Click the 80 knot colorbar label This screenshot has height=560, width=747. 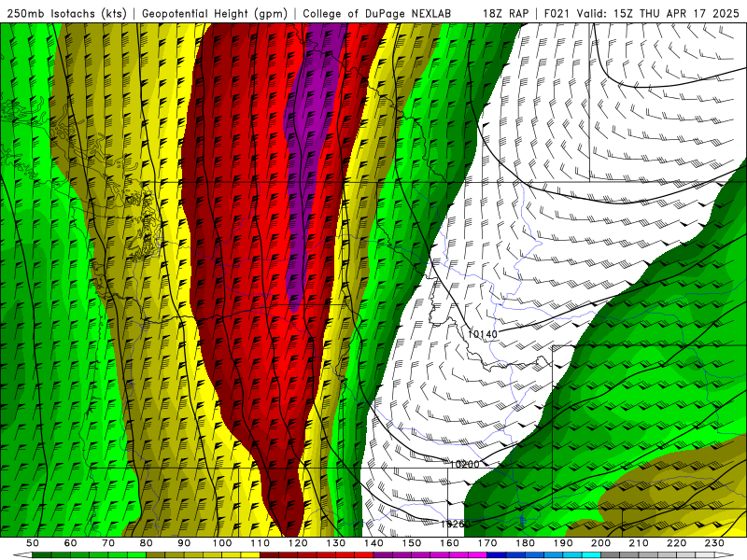(147, 543)
